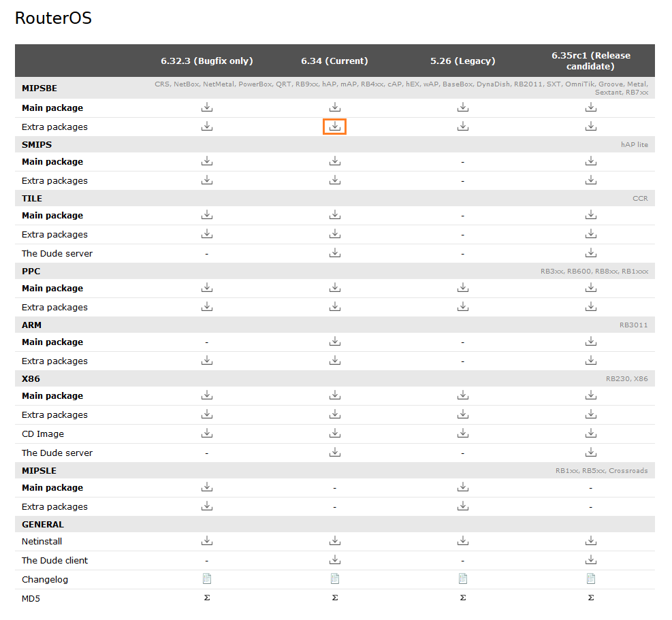Download MIPSLE Extra packages for 6.32.3 Bugfix
Image resolution: width=672 pixels, height=620 pixels.
coord(207,506)
